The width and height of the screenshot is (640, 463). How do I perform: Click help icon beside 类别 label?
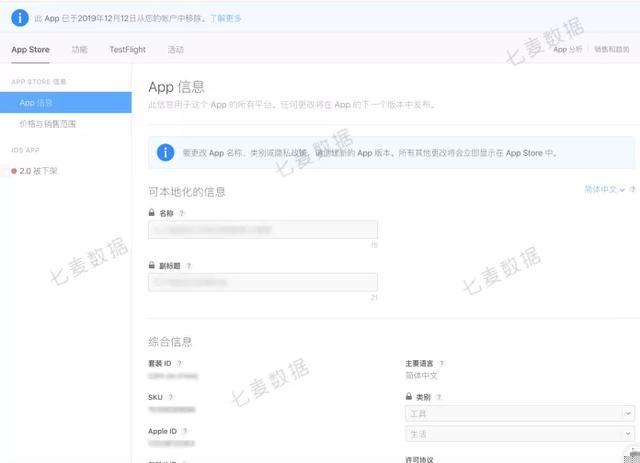(439, 397)
